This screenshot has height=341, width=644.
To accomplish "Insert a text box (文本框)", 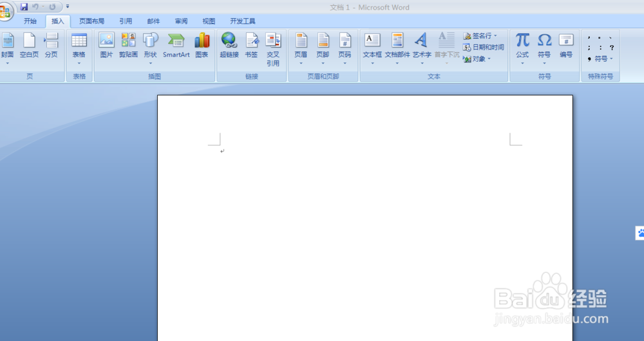I will (372, 48).
